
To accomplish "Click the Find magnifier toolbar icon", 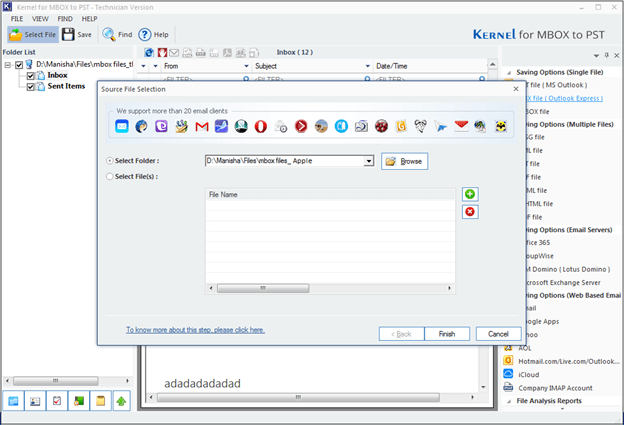I will pos(109,34).
